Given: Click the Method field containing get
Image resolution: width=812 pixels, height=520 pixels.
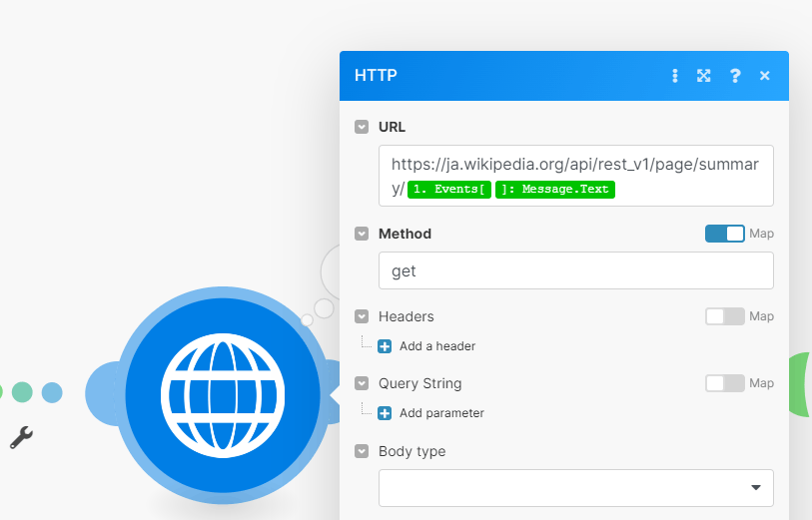Looking at the screenshot, I should pyautogui.click(x=576, y=270).
